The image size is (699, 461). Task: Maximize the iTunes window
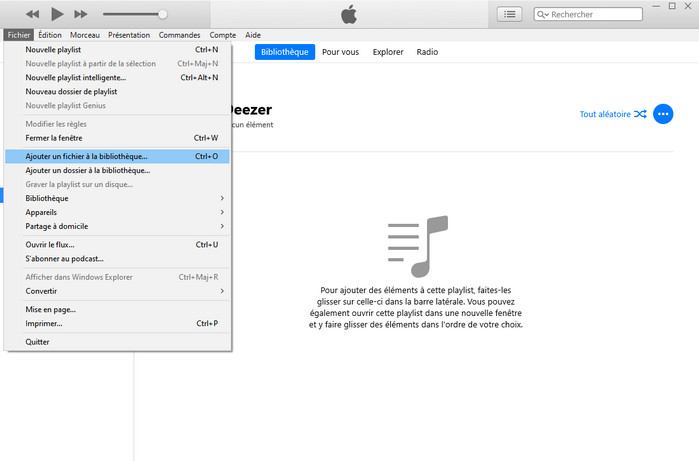[672, 6]
